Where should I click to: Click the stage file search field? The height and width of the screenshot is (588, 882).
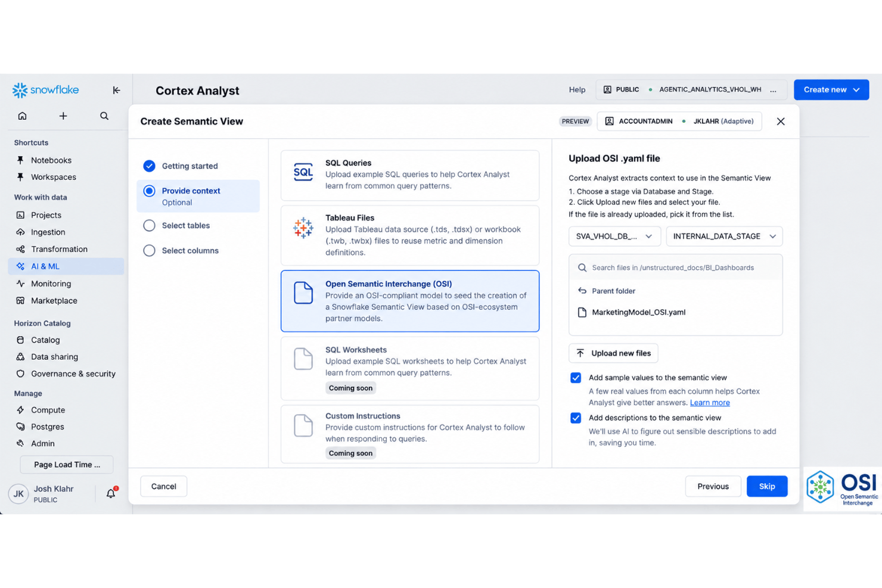click(675, 268)
